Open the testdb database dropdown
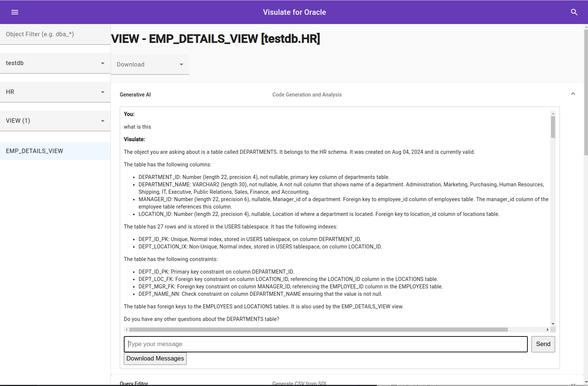Screen dimensions: 588x386 [55, 63]
